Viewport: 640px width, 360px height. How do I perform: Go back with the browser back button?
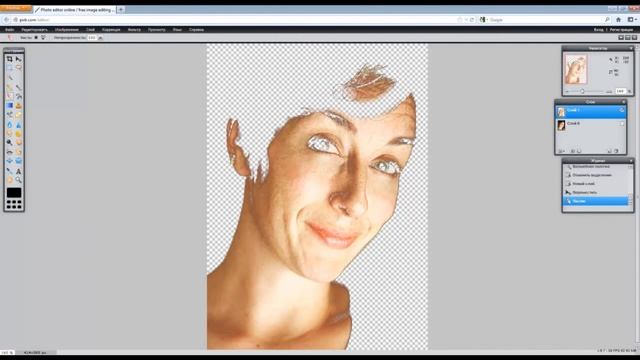coord(6,20)
